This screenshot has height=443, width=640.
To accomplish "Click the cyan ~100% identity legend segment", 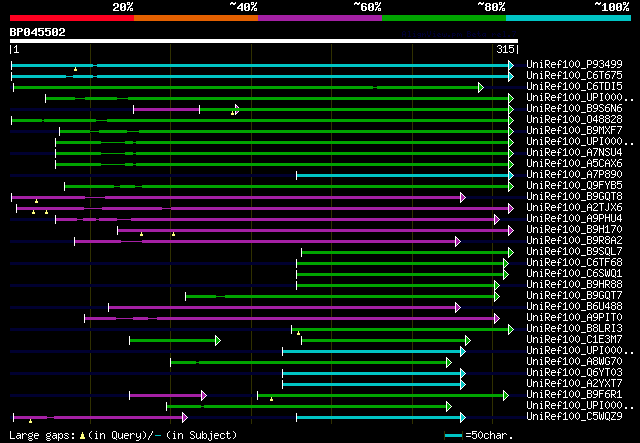I will click(568, 18).
